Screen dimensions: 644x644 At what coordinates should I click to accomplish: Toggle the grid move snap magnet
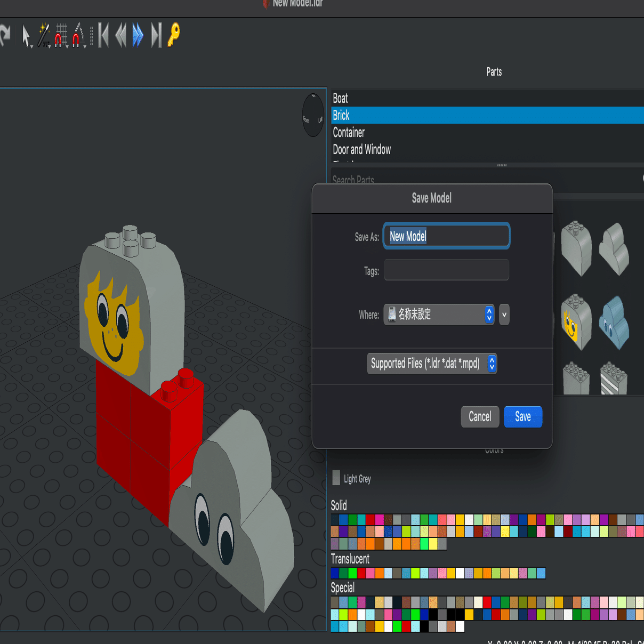pos(61,35)
